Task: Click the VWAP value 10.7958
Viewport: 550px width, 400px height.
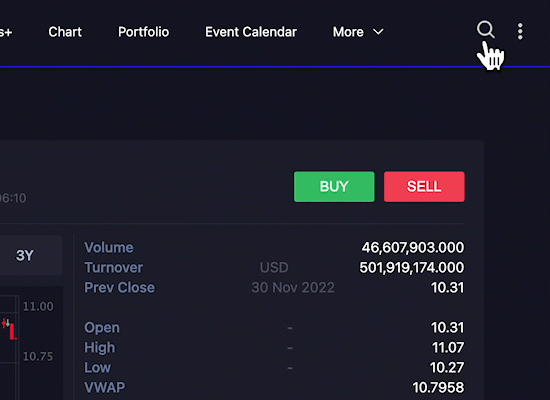Action: click(x=438, y=388)
